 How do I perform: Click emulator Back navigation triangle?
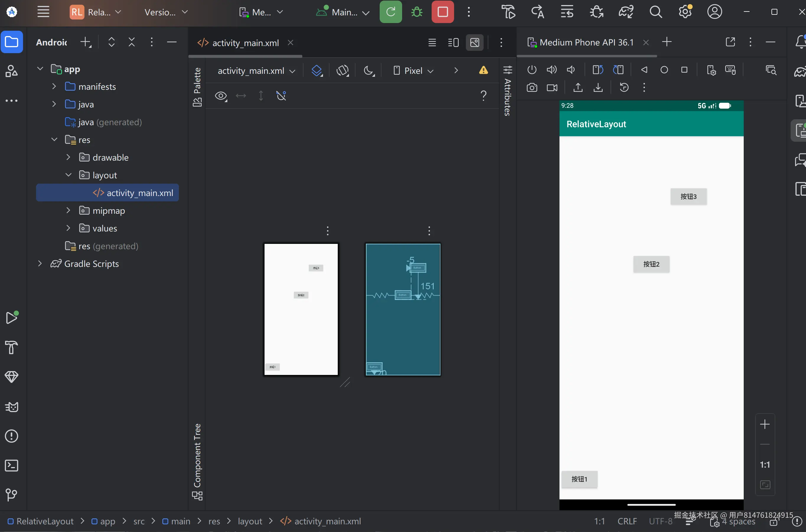(644, 70)
